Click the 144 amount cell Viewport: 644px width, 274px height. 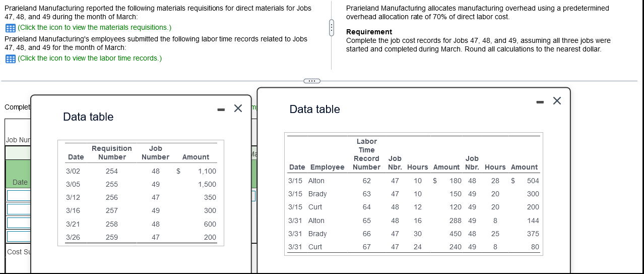pyautogui.click(x=533, y=221)
